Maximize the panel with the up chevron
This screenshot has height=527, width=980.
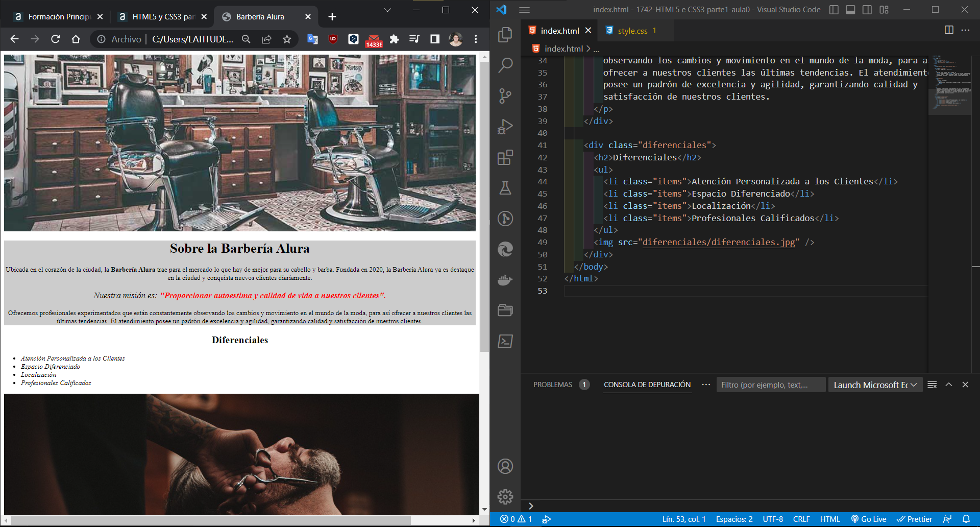948,385
